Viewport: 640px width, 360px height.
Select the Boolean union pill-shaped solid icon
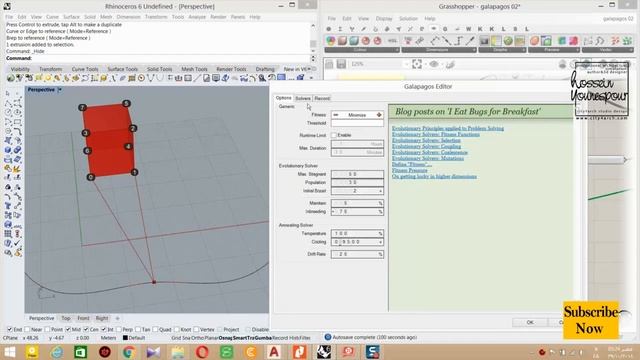point(17,150)
